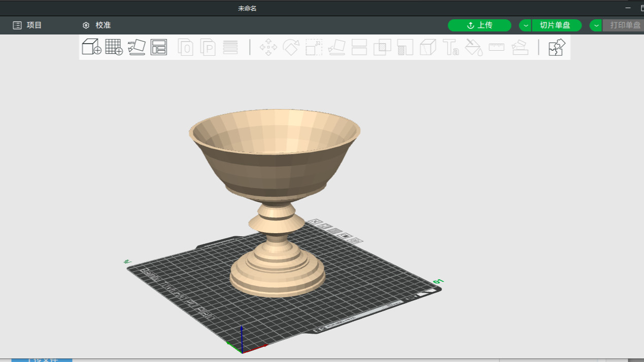Viewport: 644px width, 362px height.
Task: Click the 切片单盘 slice button
Action: tap(555, 25)
